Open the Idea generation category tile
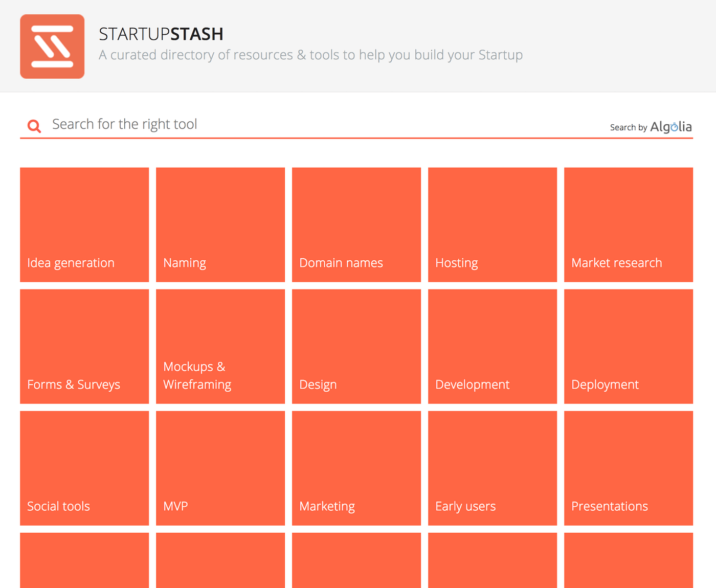 [84, 224]
